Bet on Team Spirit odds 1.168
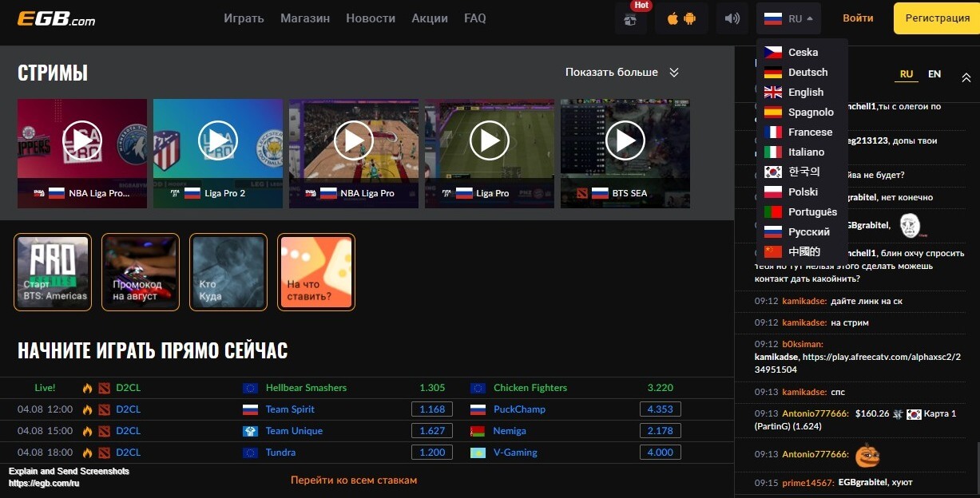 432,409
